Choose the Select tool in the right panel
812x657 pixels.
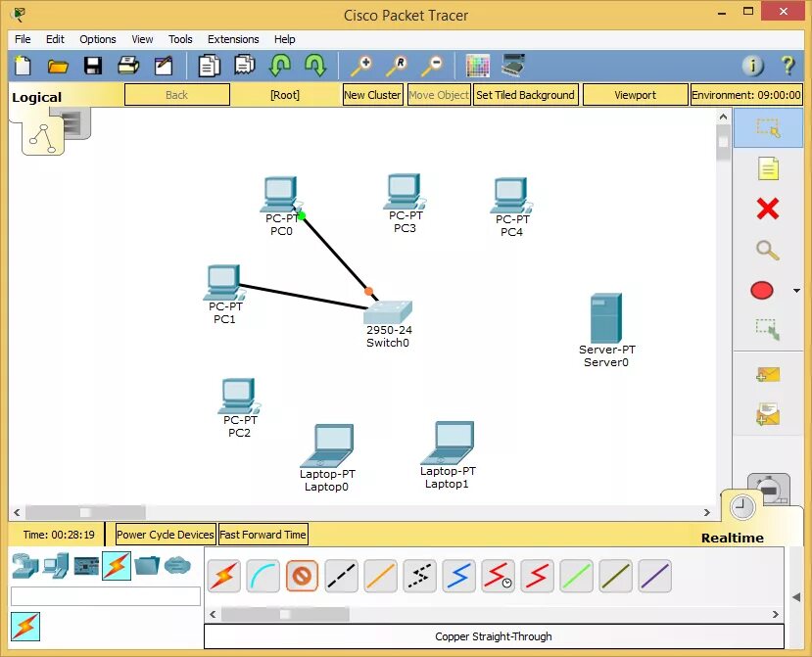pyautogui.click(x=768, y=128)
